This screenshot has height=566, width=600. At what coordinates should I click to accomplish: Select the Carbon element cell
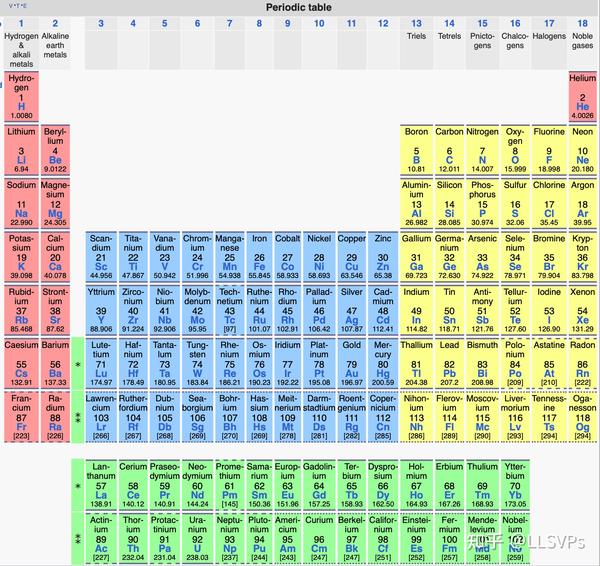point(449,150)
